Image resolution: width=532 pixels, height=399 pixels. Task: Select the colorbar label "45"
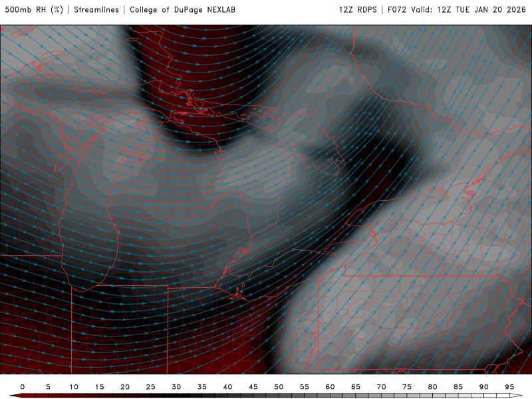[x=253, y=387]
